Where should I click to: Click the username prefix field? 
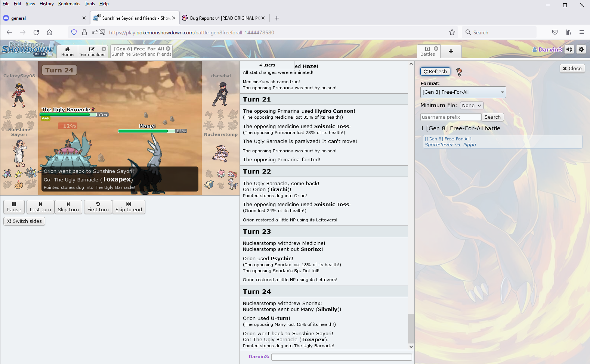click(451, 117)
